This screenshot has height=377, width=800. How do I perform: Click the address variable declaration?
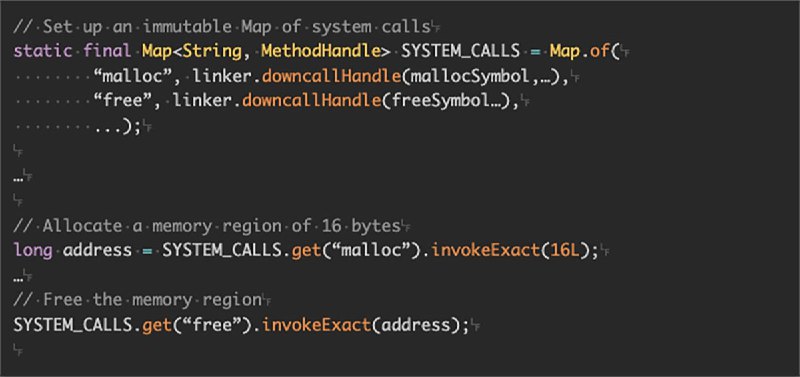coord(97,250)
